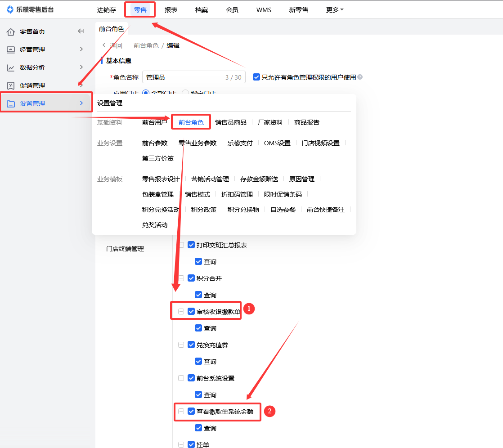Open the 更多 dropdown menu
503x448 pixels.
coord(335,10)
